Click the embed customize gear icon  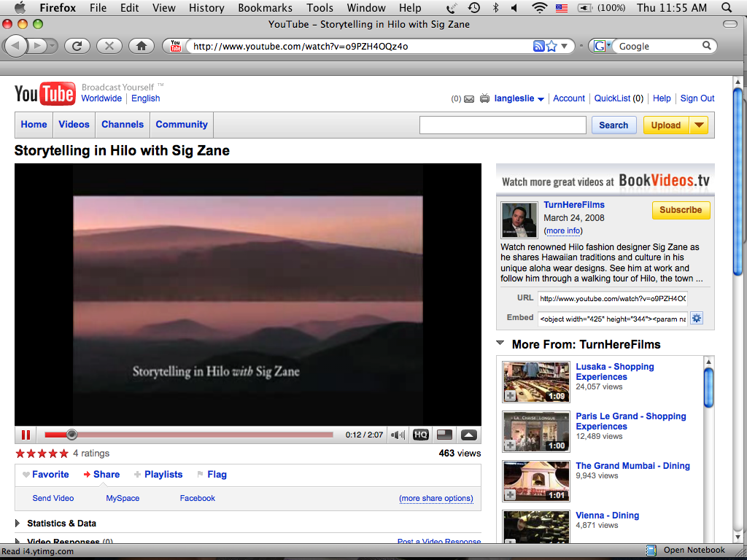[x=697, y=318]
